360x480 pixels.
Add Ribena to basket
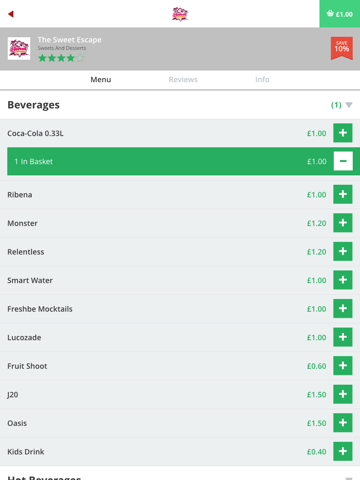(343, 194)
